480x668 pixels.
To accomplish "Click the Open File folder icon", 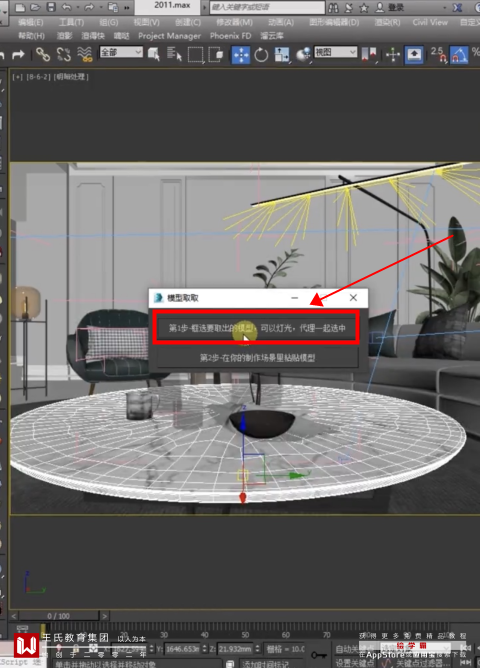I will click(35, 7).
